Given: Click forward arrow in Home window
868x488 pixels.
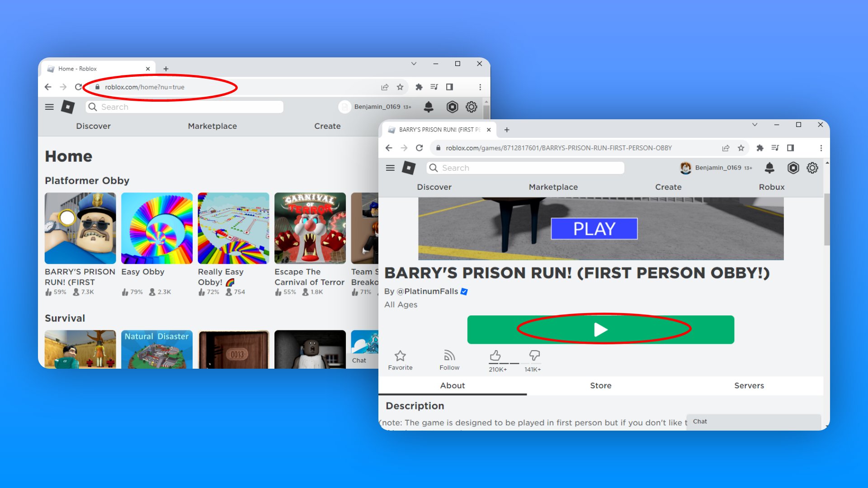Looking at the screenshot, I should [x=63, y=87].
